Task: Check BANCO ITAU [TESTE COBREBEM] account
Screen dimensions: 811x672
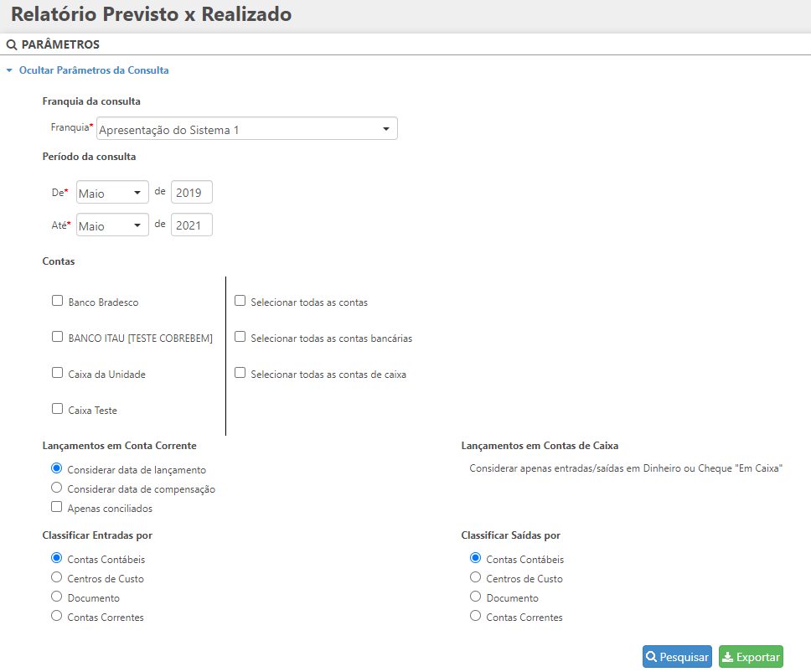Action: coord(57,337)
